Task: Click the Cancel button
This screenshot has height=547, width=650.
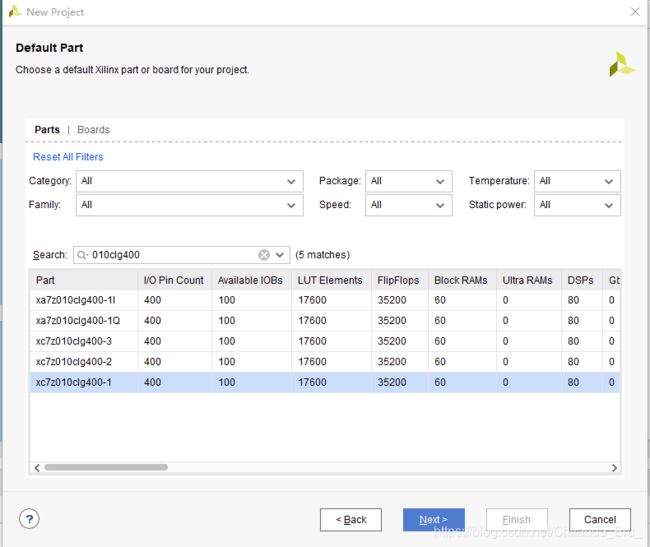Action: (600, 520)
